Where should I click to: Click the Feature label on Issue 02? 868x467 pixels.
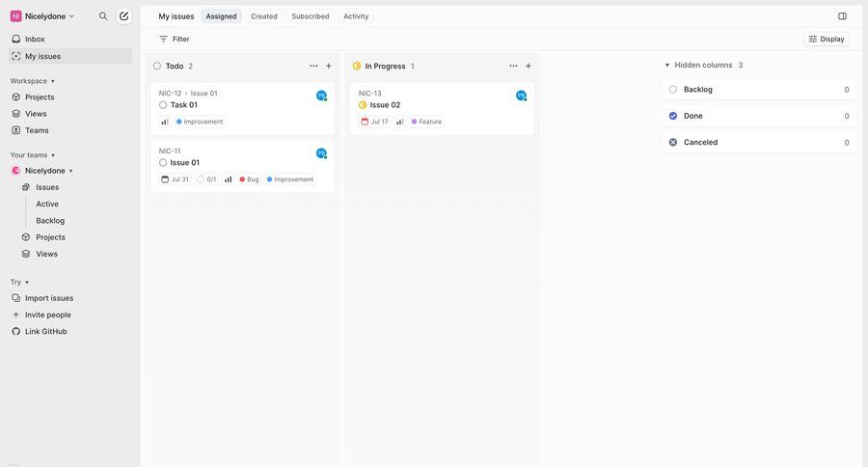(427, 122)
